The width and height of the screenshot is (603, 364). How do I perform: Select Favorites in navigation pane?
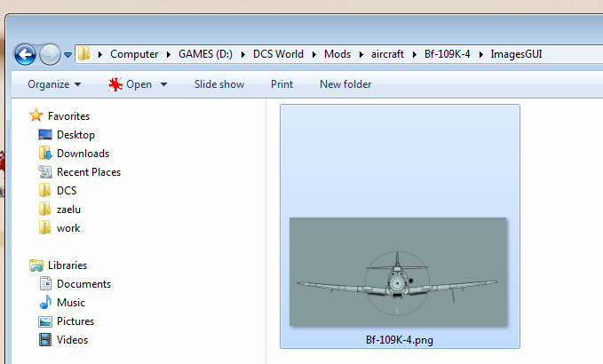[x=69, y=116]
